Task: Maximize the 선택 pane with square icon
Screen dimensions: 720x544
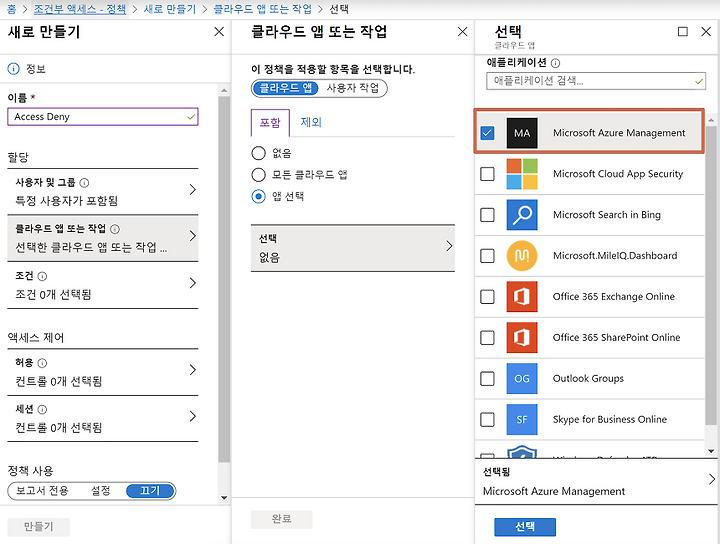Action: [x=683, y=31]
